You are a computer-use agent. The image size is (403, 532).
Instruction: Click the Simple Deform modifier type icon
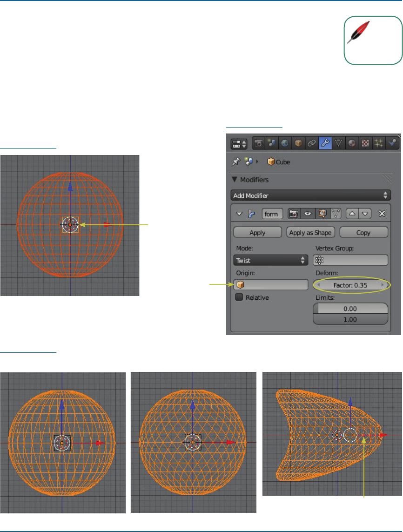pyautogui.click(x=251, y=214)
